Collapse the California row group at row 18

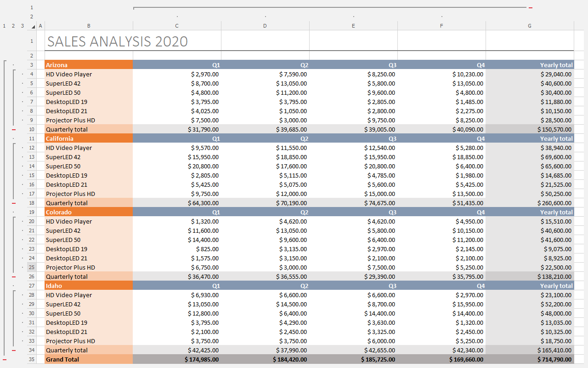coord(13,203)
